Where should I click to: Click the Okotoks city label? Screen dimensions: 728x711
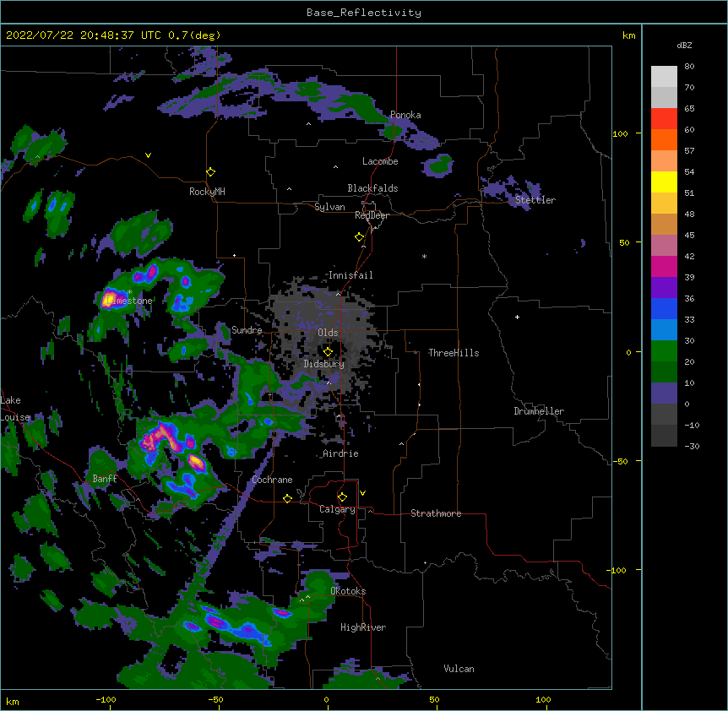coord(348,591)
